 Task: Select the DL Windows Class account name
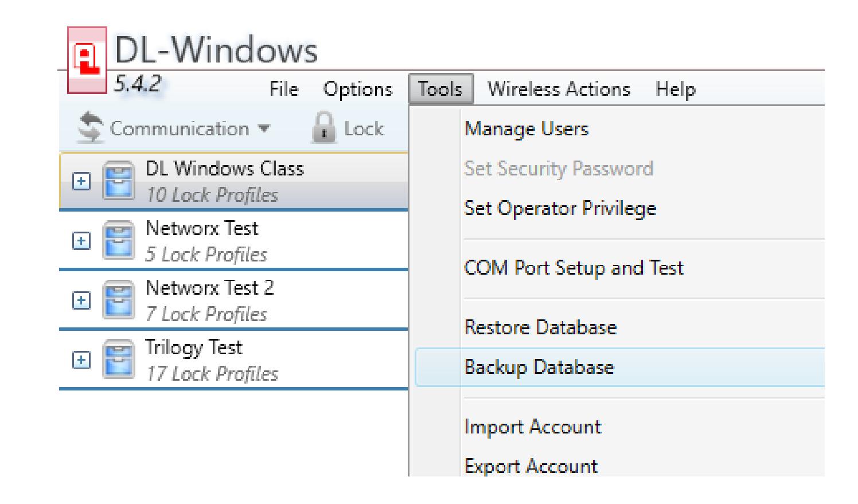click(224, 169)
